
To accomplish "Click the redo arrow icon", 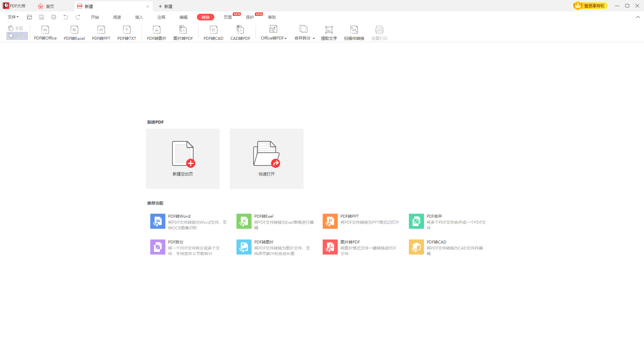I will point(78,17).
